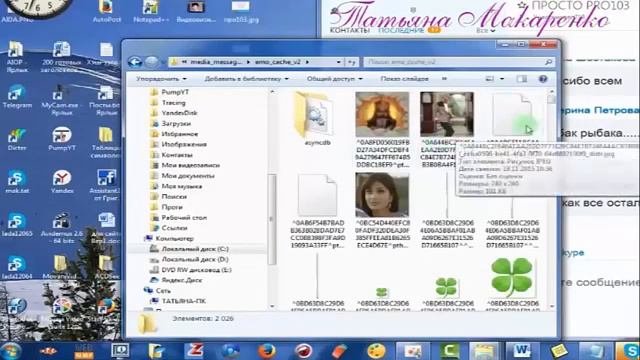
Task: Select DVD RW дисковод (E:) in the tree
Action: pyautogui.click(x=196, y=270)
